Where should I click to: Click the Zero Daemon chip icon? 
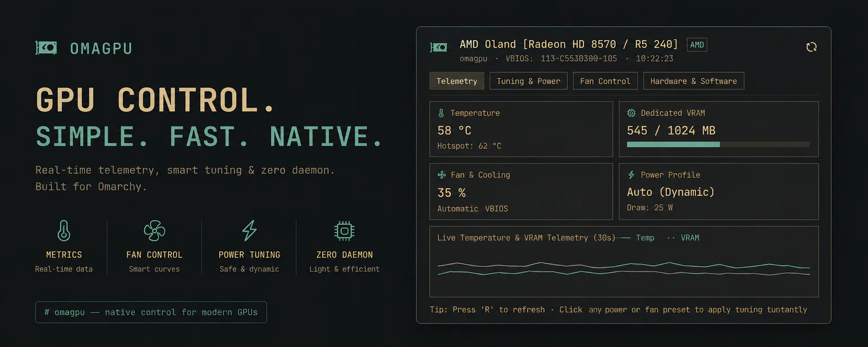point(344,230)
